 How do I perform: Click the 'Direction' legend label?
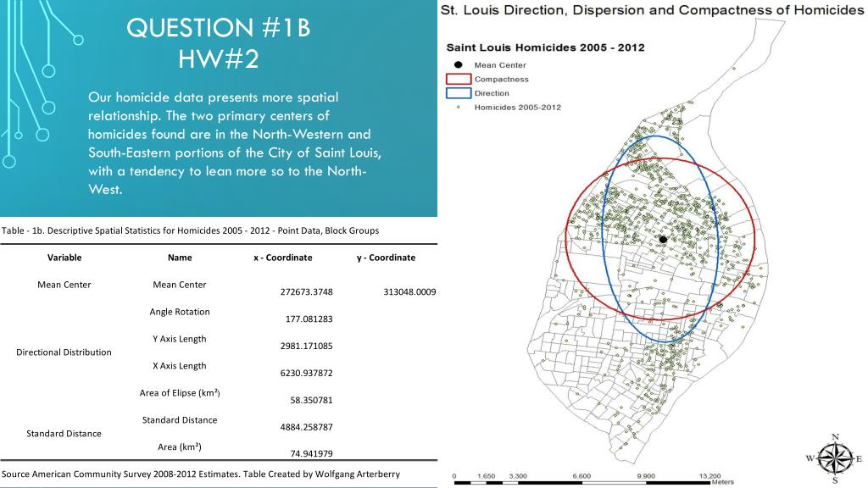point(492,93)
